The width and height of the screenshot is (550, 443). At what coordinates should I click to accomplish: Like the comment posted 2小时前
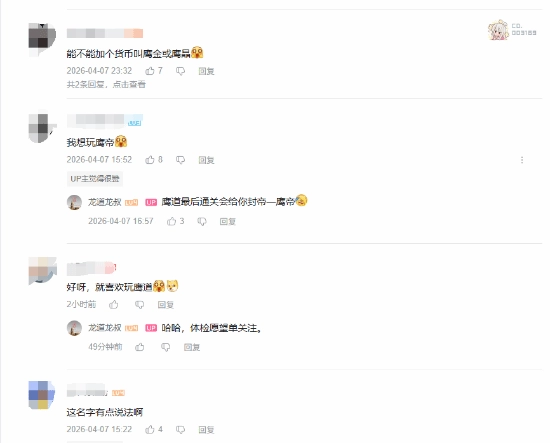pyautogui.click(x=114, y=304)
